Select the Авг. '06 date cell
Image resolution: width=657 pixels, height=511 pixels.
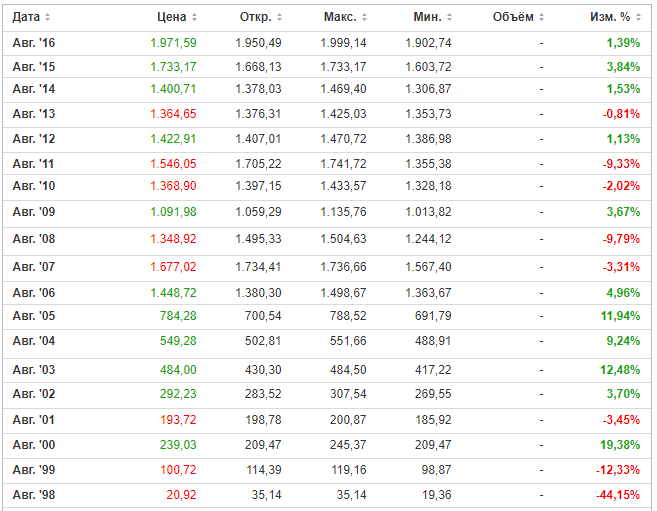(34, 293)
